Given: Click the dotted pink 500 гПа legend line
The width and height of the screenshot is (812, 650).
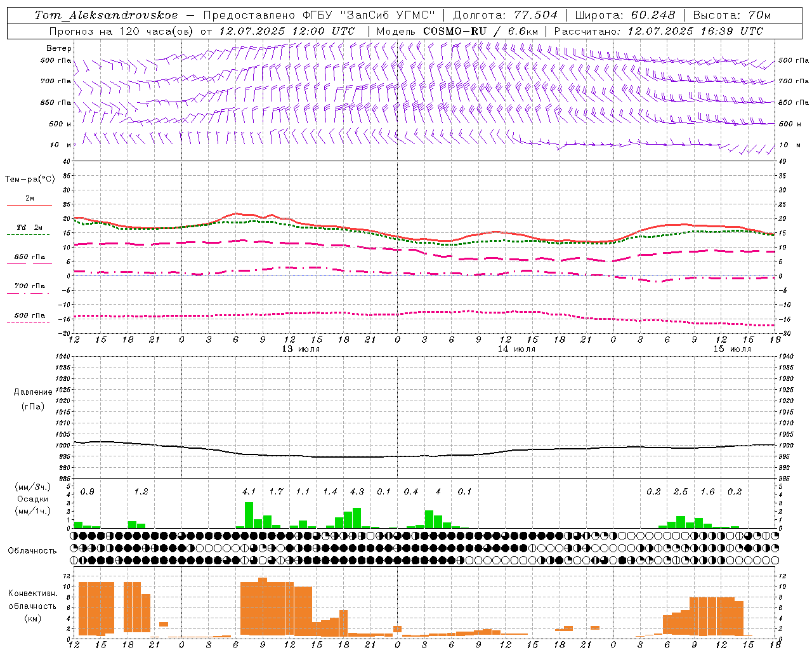Looking at the screenshot, I should [x=28, y=322].
